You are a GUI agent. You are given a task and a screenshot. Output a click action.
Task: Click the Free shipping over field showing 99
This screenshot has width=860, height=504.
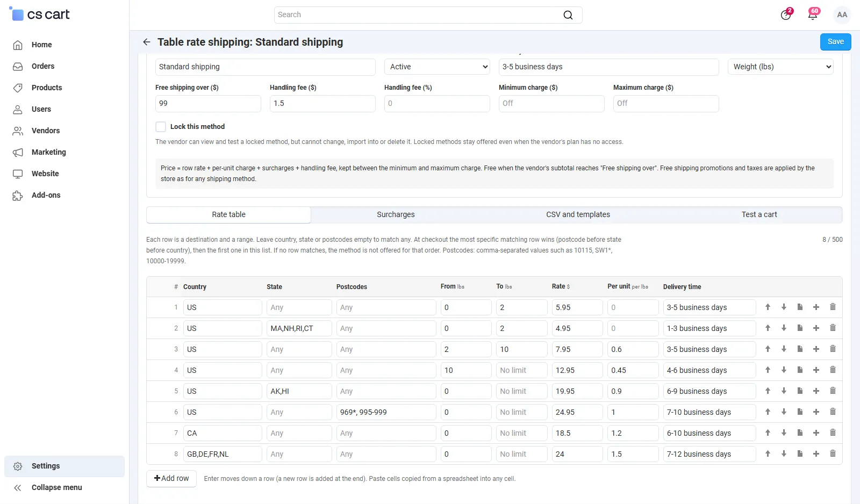tap(208, 104)
